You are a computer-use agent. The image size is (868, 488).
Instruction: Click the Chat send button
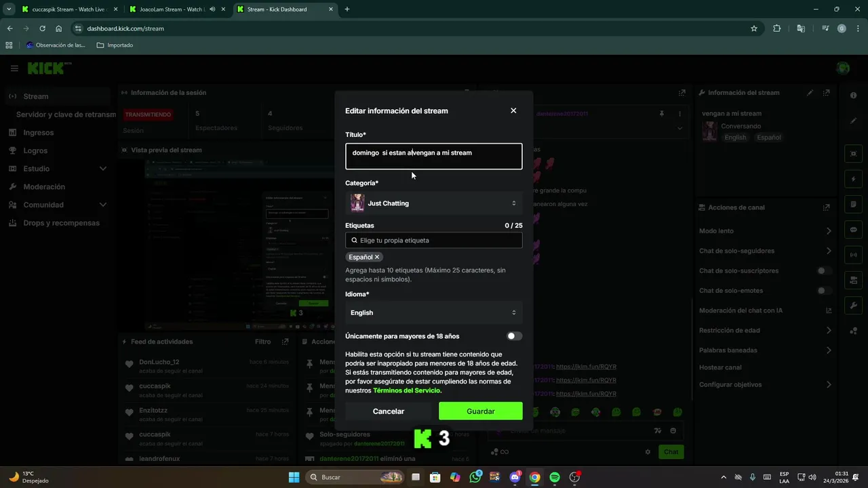click(x=671, y=452)
